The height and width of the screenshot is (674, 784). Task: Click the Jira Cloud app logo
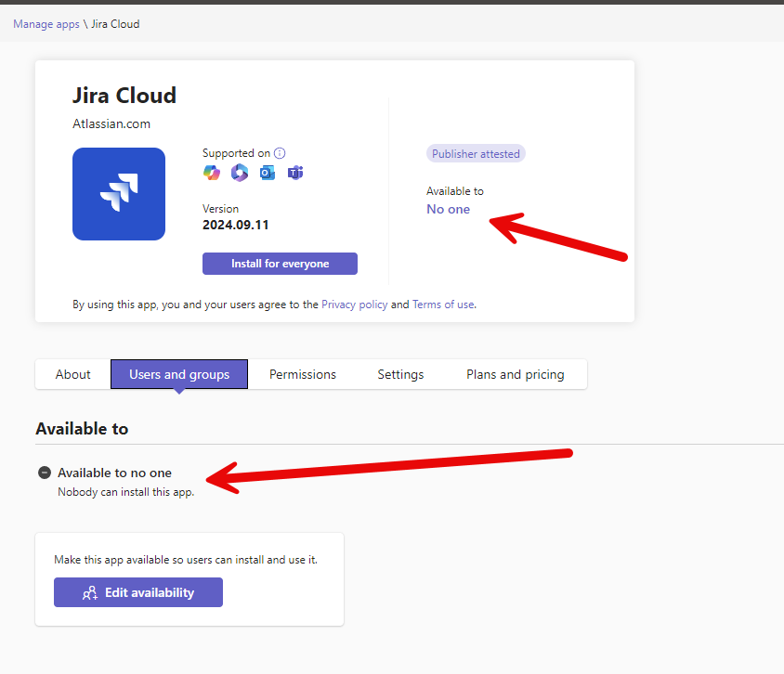(x=119, y=193)
